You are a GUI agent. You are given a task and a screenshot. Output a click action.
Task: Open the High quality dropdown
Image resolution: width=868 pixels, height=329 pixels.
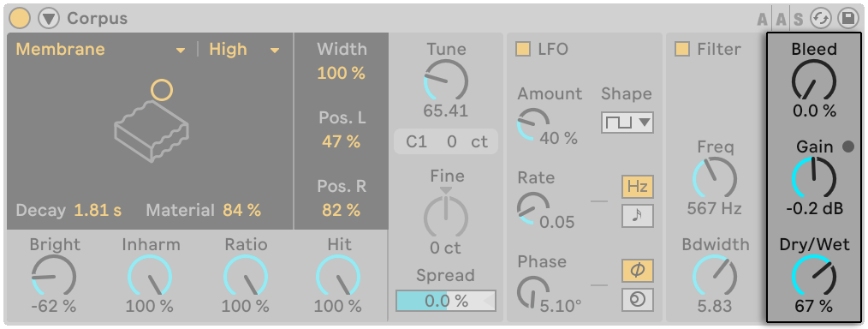click(x=244, y=50)
